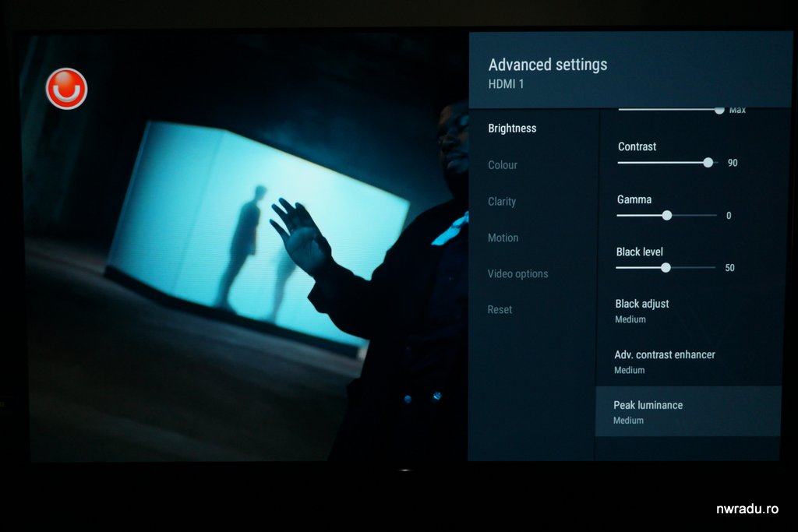The width and height of the screenshot is (798, 532).
Task: Select the Brightness category
Action: click(512, 129)
